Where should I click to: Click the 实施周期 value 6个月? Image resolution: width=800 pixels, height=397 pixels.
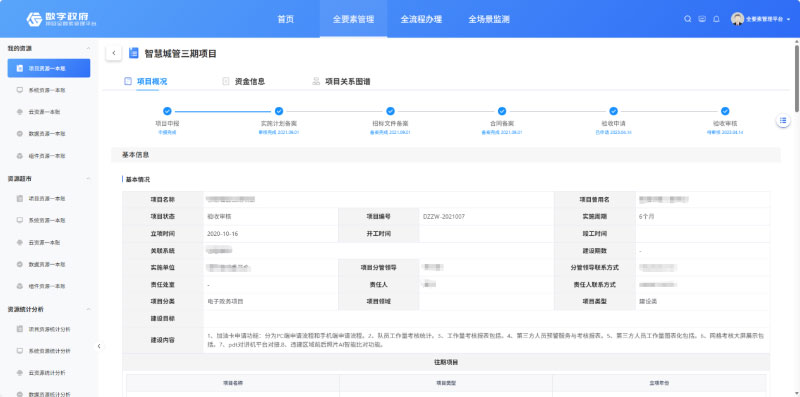[x=646, y=216]
